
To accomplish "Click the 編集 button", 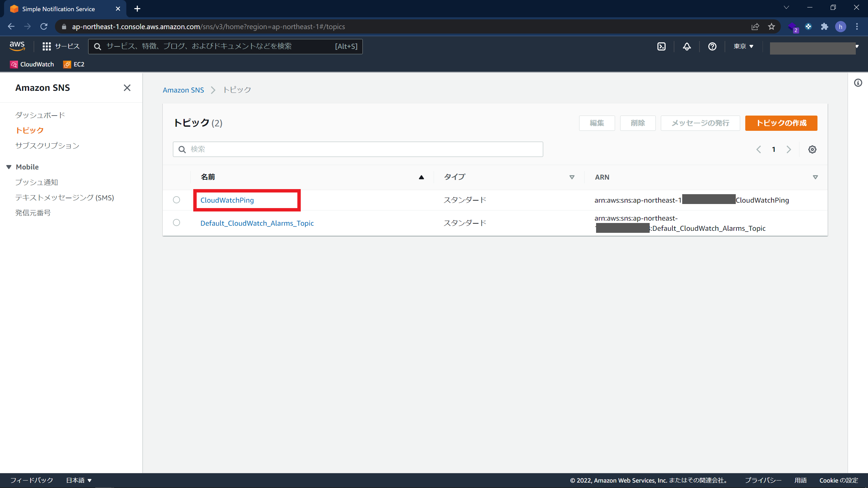I will click(x=597, y=123).
